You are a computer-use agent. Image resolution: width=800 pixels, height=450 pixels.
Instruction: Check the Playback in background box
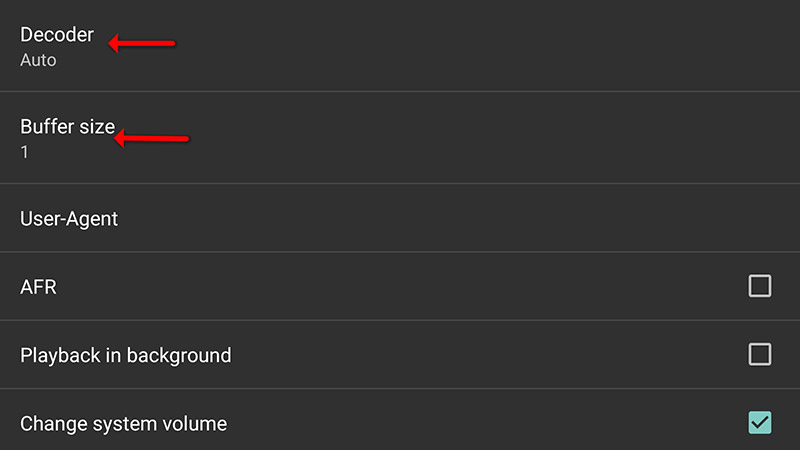coord(760,354)
